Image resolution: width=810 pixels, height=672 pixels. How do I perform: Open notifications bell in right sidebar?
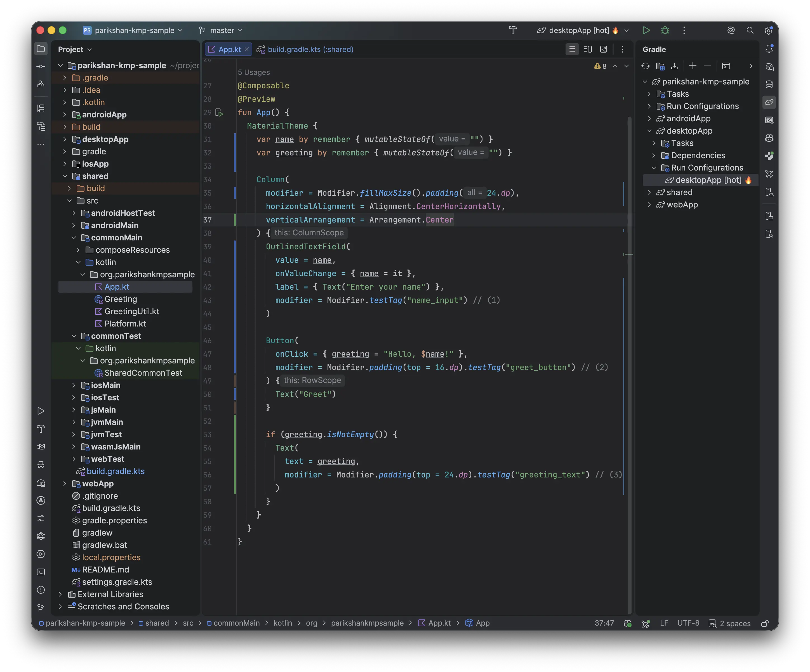click(x=769, y=49)
